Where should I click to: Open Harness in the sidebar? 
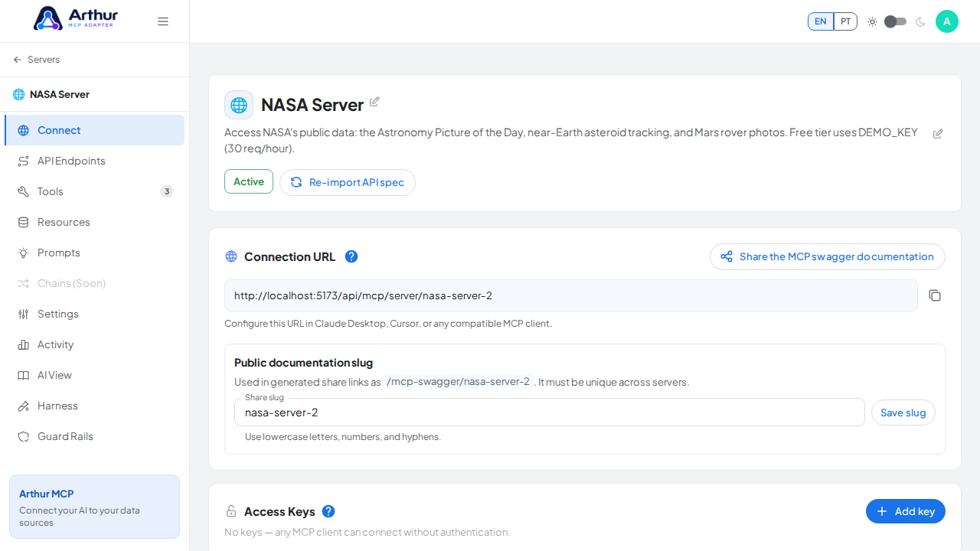(94, 406)
